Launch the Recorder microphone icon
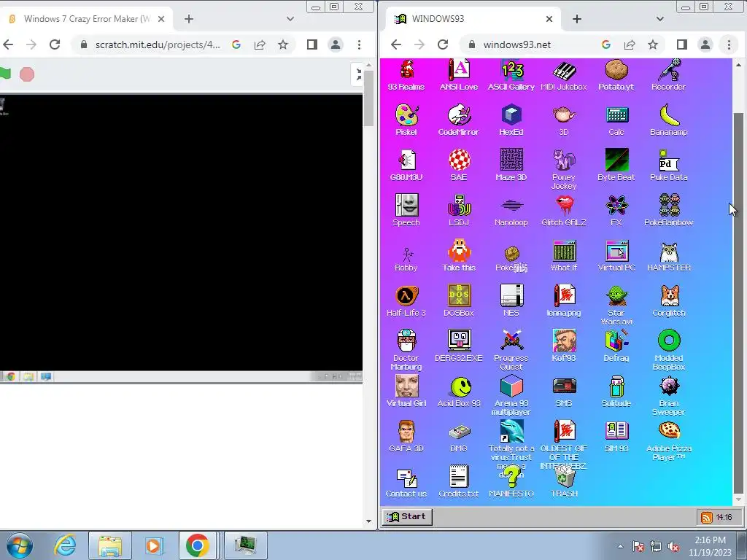This screenshot has width=747, height=560. tap(668, 75)
